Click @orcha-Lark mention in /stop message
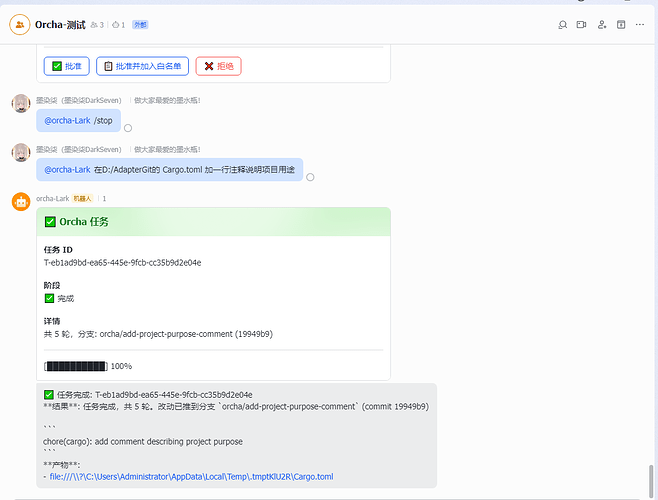 pyautogui.click(x=68, y=120)
